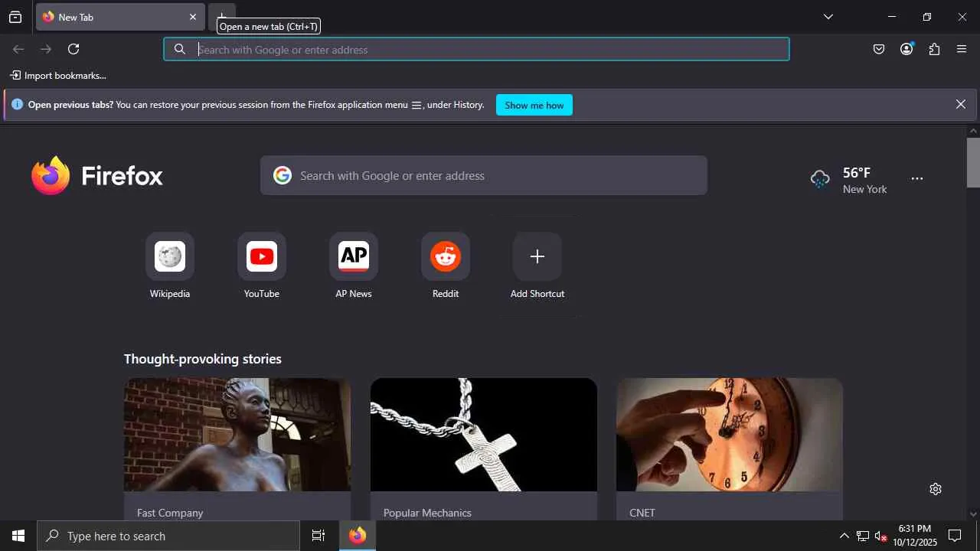This screenshot has height=551, width=980.
Task: Open the Extensions puzzle icon
Action: [x=934, y=49]
